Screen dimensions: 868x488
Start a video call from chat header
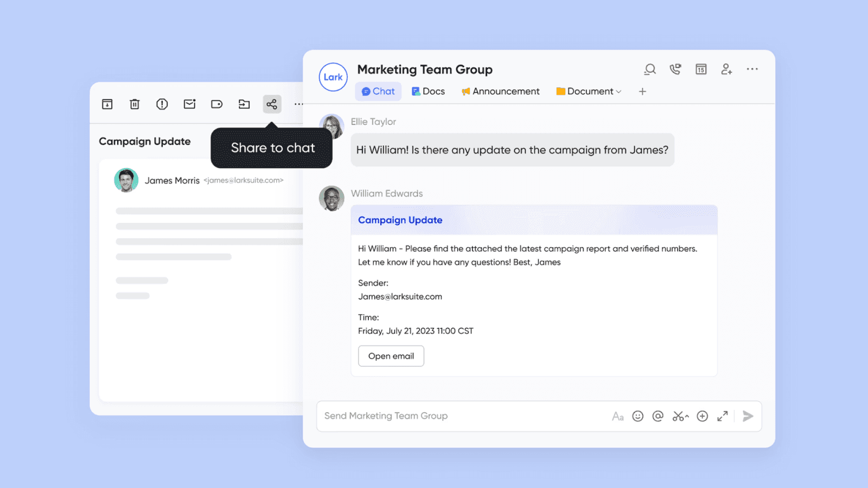point(675,69)
